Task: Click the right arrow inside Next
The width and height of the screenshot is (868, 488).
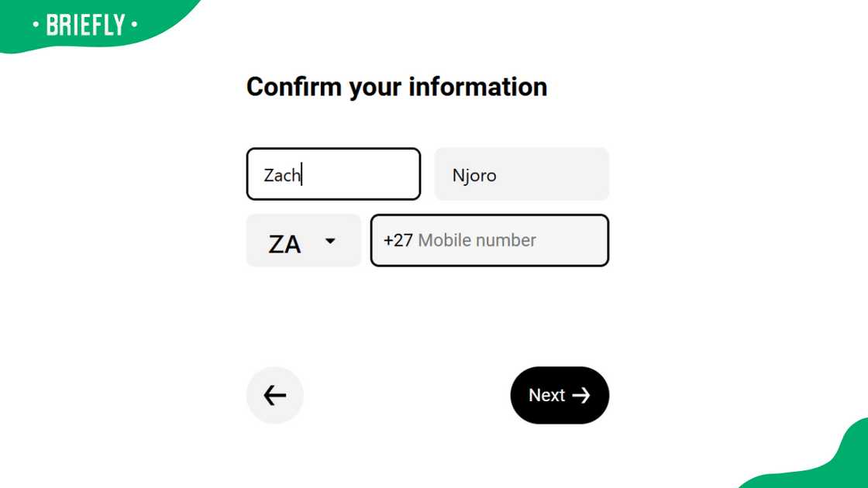Action: point(581,396)
